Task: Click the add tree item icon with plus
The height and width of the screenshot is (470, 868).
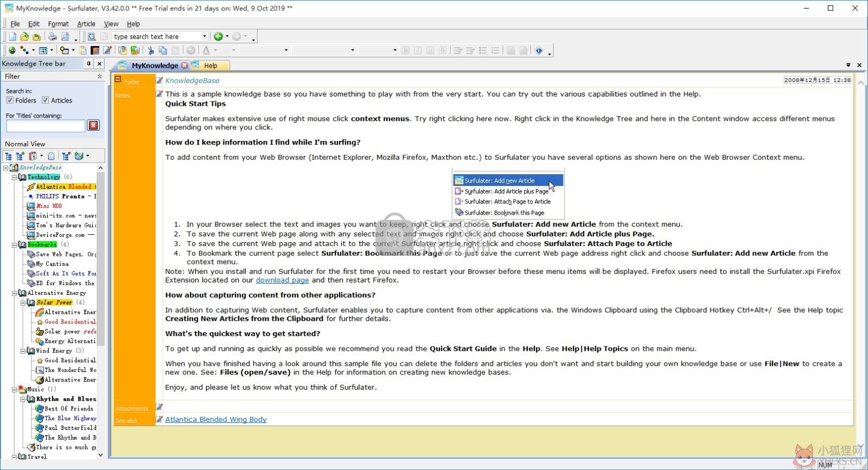Action: [20, 156]
